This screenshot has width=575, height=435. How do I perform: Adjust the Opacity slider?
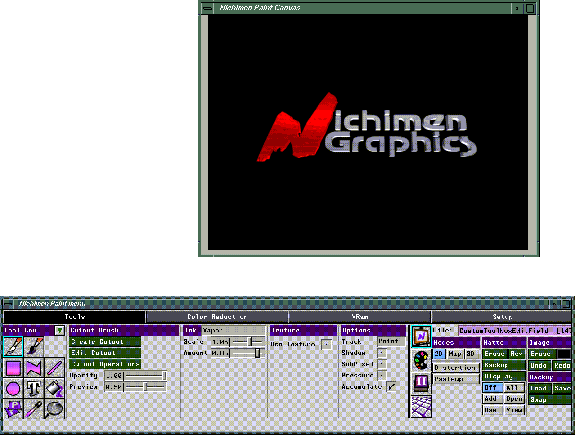pyautogui.click(x=145, y=376)
